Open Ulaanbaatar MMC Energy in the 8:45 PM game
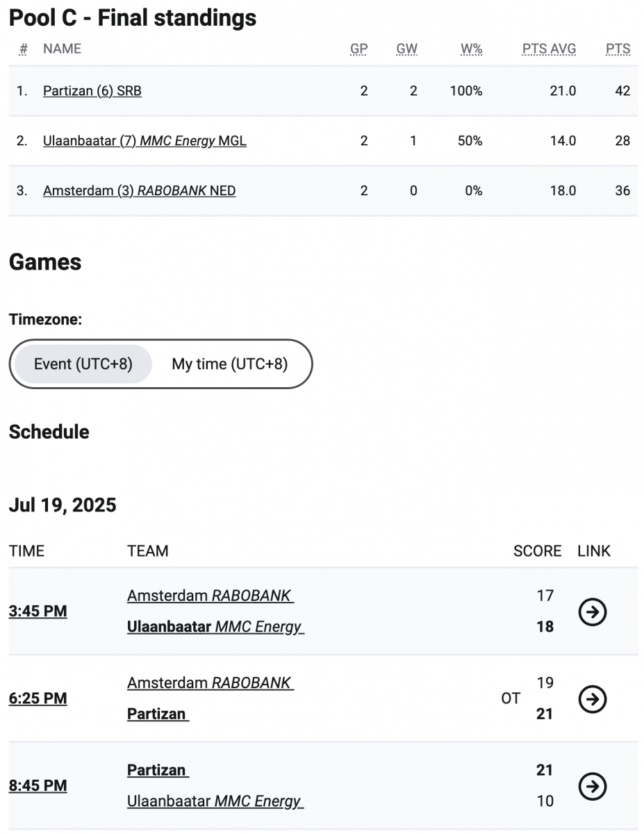644x834 pixels. [x=215, y=801]
